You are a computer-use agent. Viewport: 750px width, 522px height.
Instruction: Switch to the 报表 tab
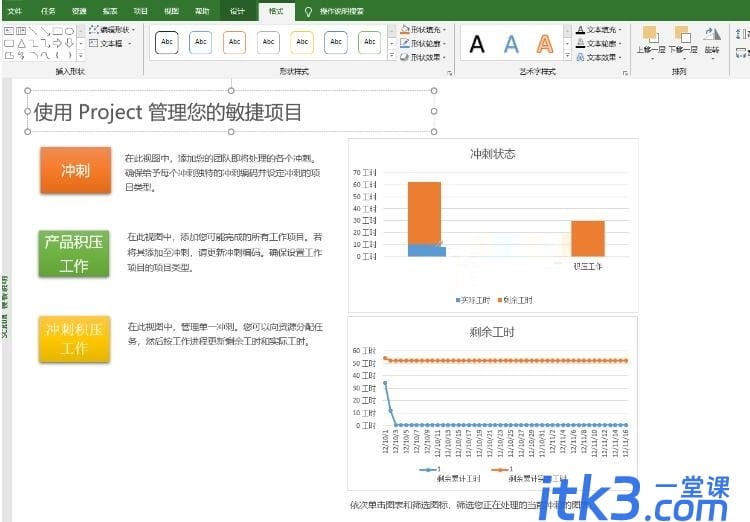coord(110,11)
